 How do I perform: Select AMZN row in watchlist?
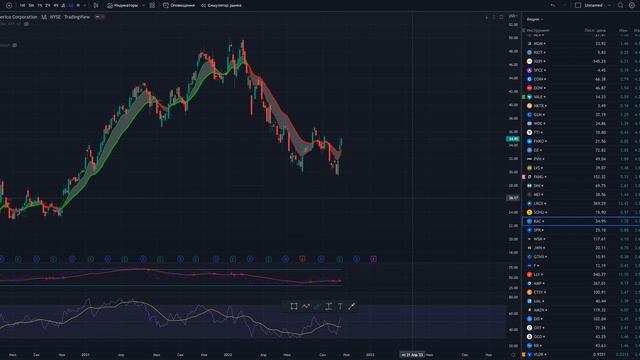[x=581, y=310]
